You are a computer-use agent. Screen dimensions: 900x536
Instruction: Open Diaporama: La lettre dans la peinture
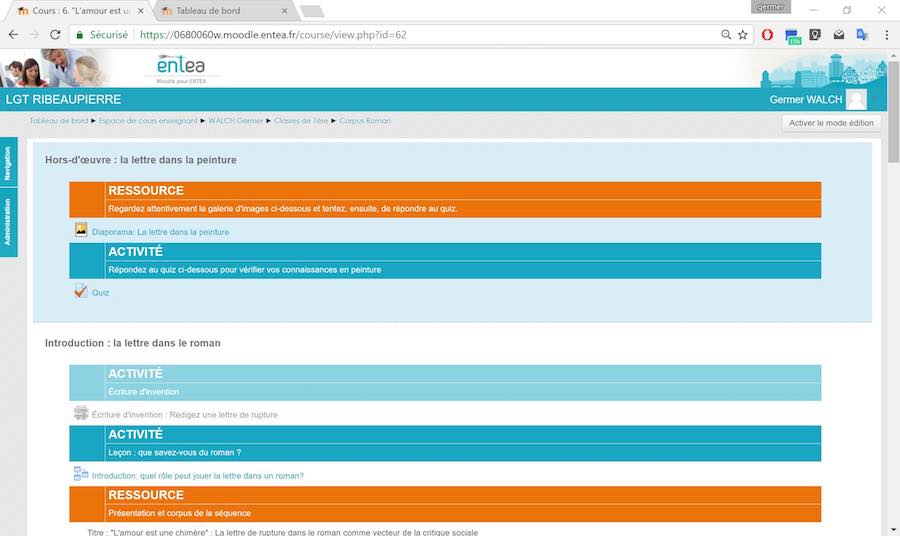(160, 232)
